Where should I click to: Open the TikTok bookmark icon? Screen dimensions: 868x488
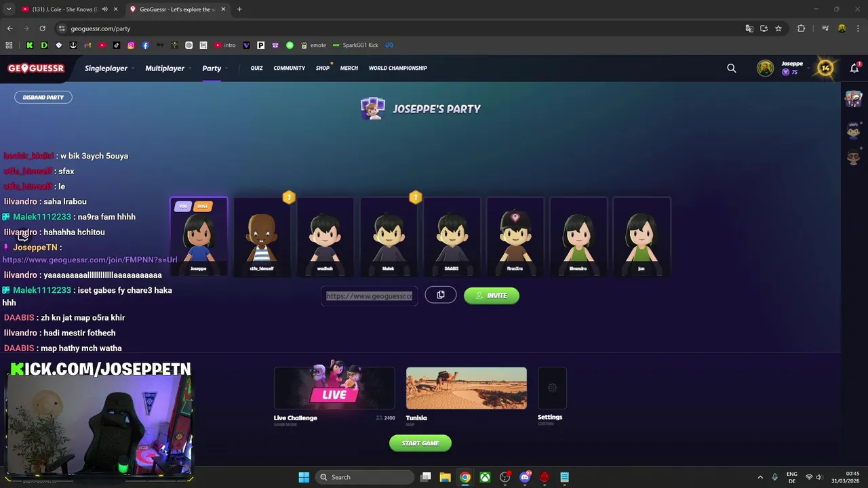pyautogui.click(x=117, y=45)
